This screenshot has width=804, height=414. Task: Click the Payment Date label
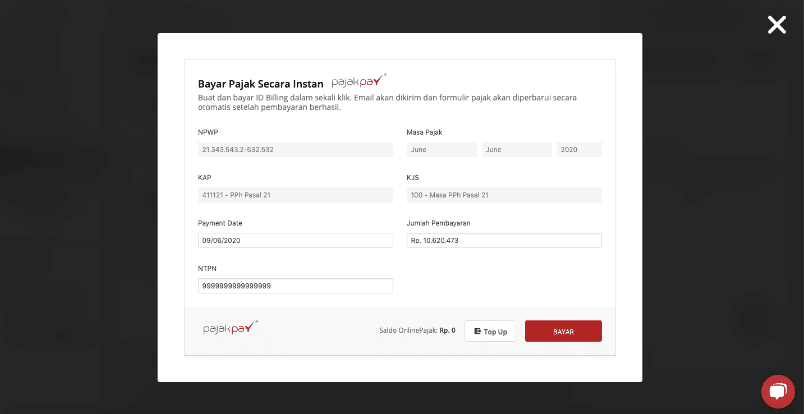[x=220, y=223]
